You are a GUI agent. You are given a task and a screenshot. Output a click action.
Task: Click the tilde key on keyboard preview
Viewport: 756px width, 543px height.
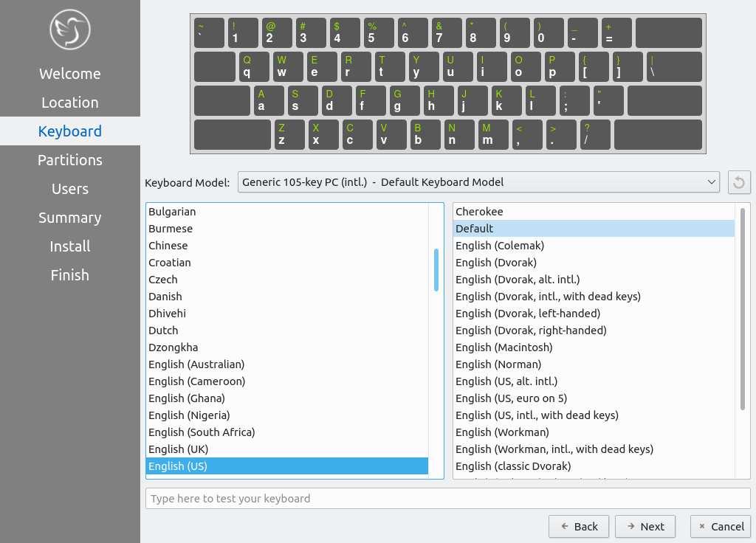(209, 32)
